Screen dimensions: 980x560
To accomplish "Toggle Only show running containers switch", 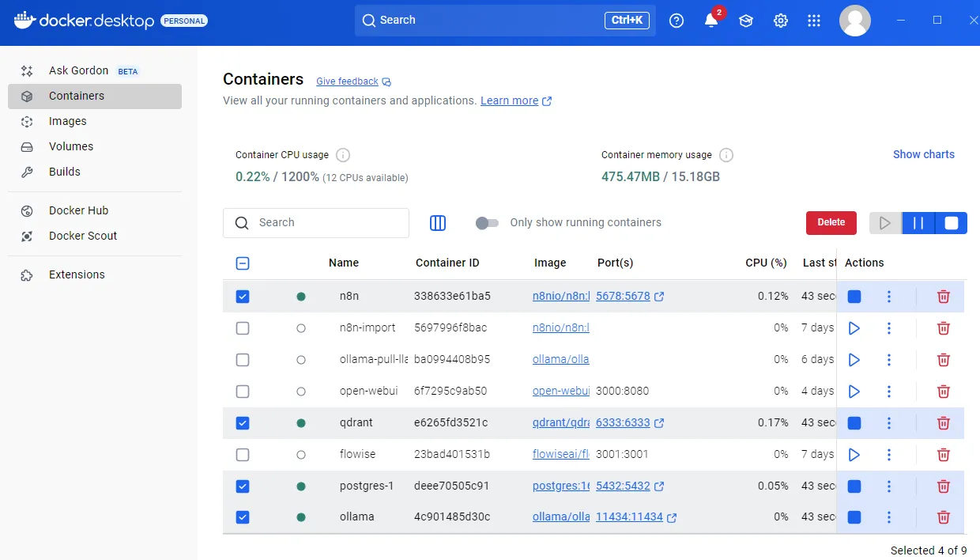I will point(487,223).
